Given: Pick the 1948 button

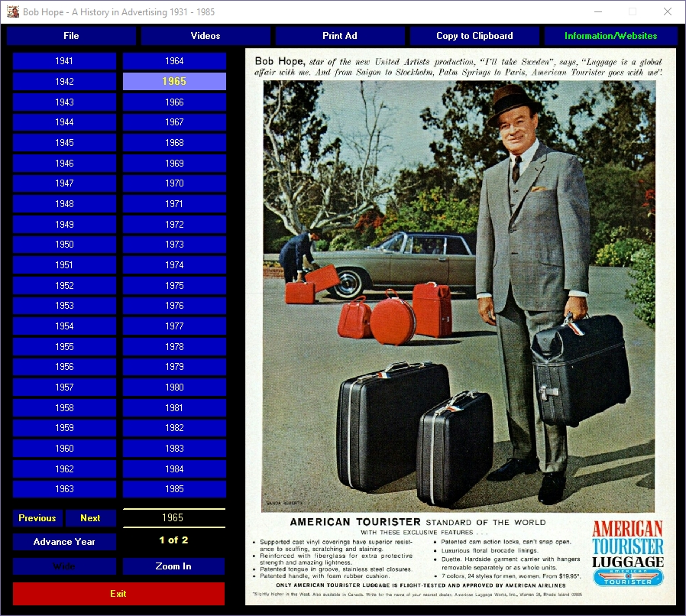Looking at the screenshot, I should click(x=64, y=204).
